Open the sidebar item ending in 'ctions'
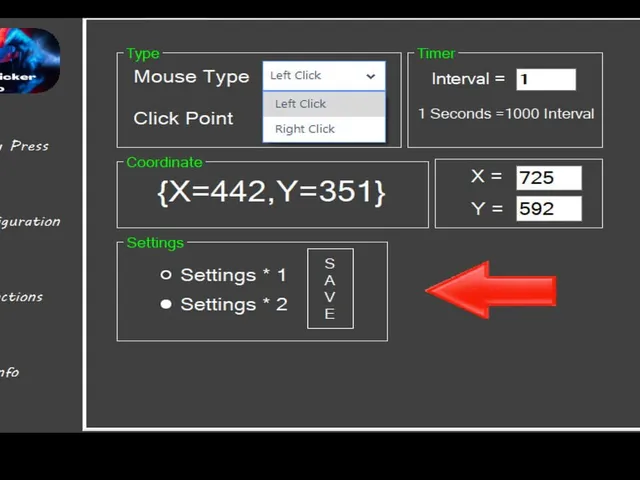Viewport: 640px width, 480px height. click(21, 297)
